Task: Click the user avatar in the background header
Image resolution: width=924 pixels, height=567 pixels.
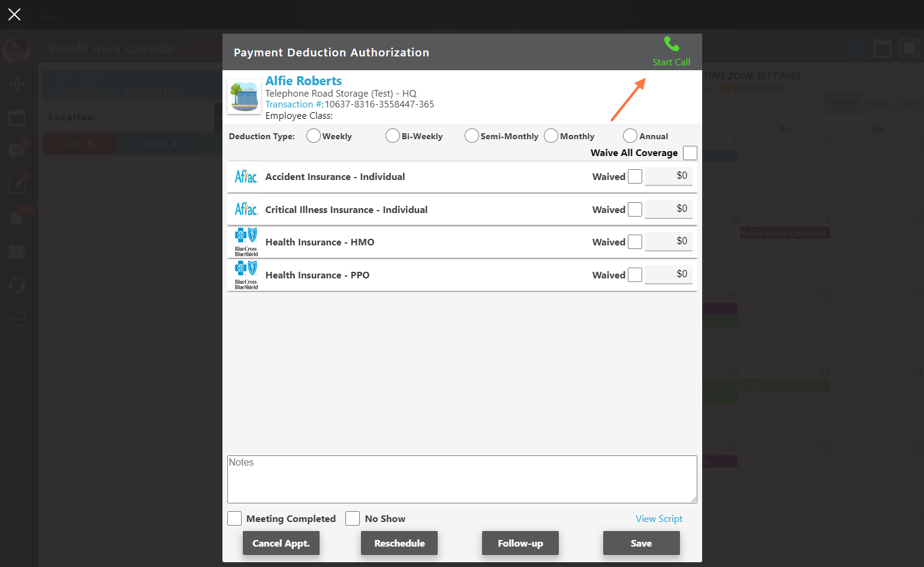Action: [x=17, y=50]
